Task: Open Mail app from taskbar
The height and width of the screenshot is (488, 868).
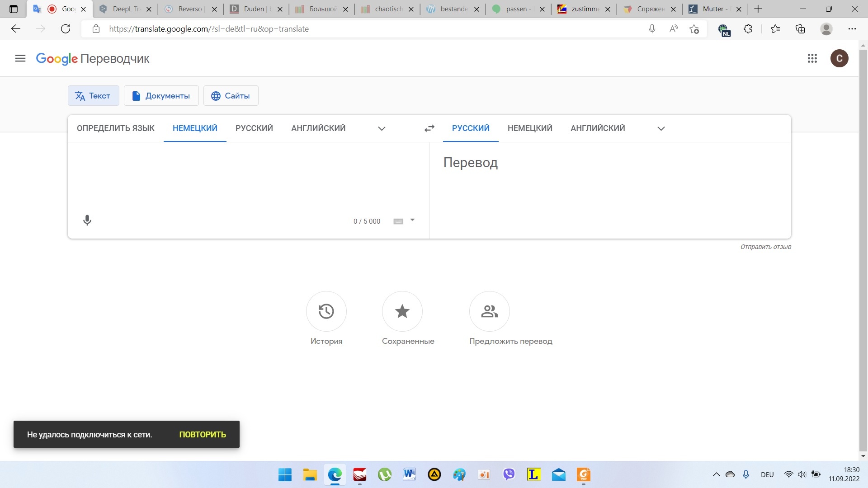Action: 558,475
